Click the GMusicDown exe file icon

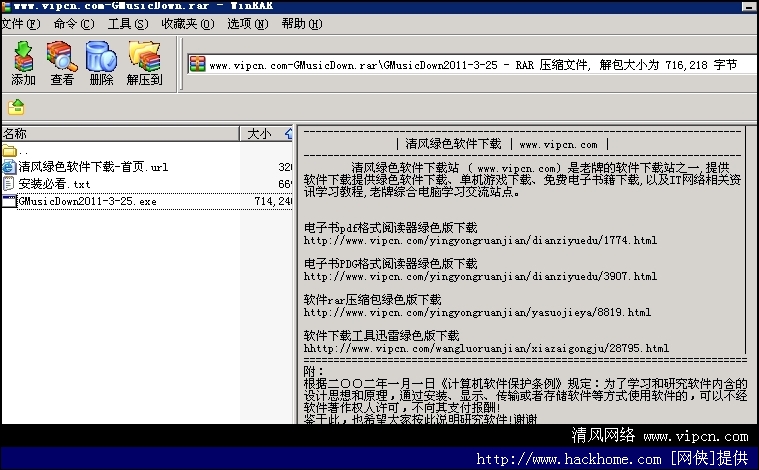(9, 201)
